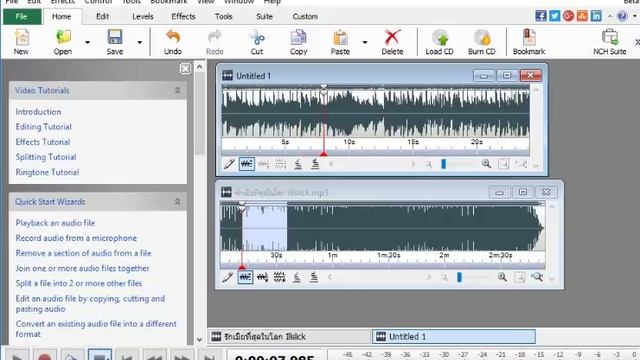Close the left sidebar panel
Image resolution: width=640 pixels, height=360 pixels.
(185, 69)
